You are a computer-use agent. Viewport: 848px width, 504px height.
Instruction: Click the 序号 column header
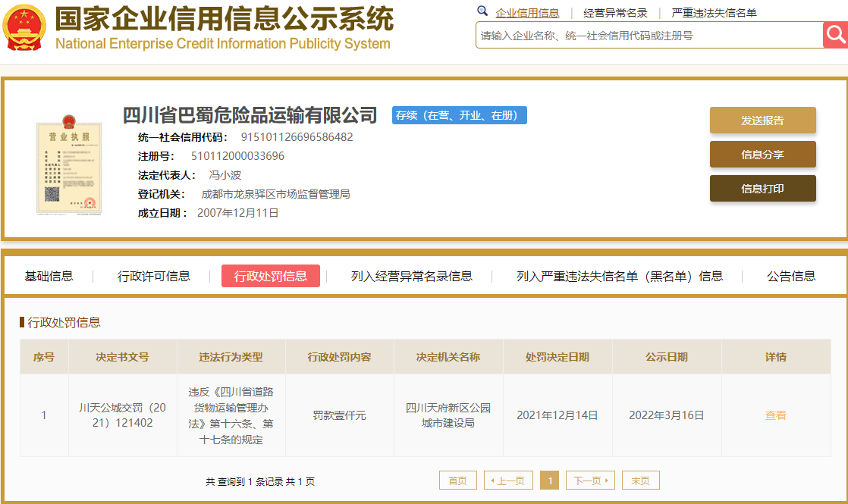click(44, 357)
